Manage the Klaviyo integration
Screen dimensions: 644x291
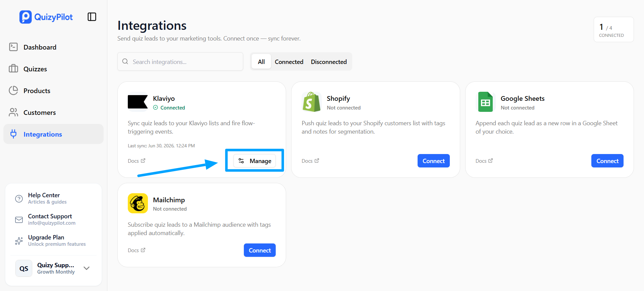point(255,161)
